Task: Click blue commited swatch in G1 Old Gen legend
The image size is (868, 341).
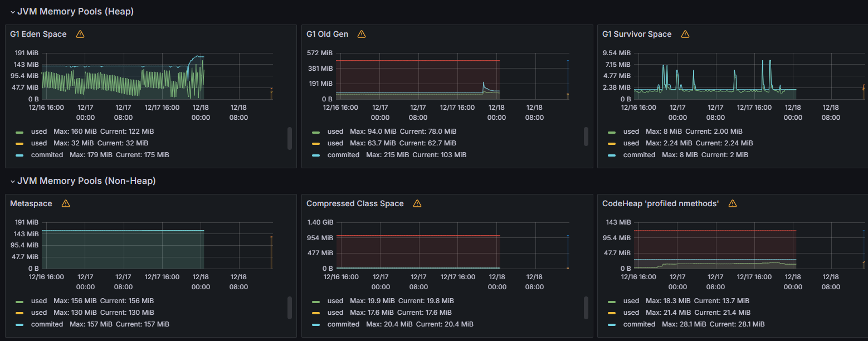Action: click(316, 155)
